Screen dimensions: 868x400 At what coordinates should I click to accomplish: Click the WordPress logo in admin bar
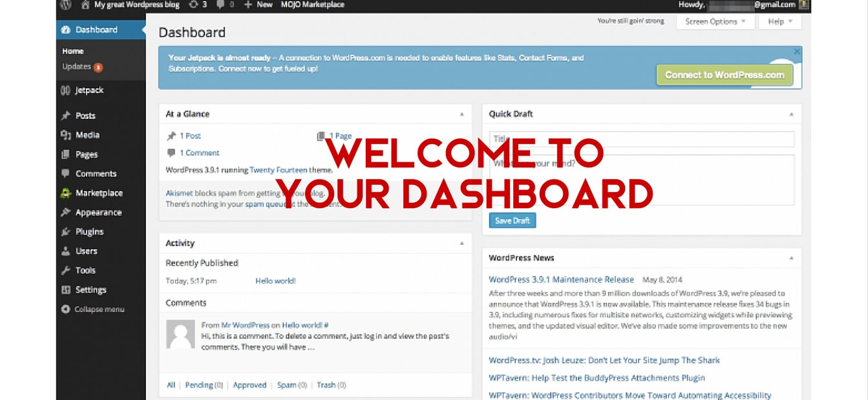pyautogui.click(x=65, y=5)
